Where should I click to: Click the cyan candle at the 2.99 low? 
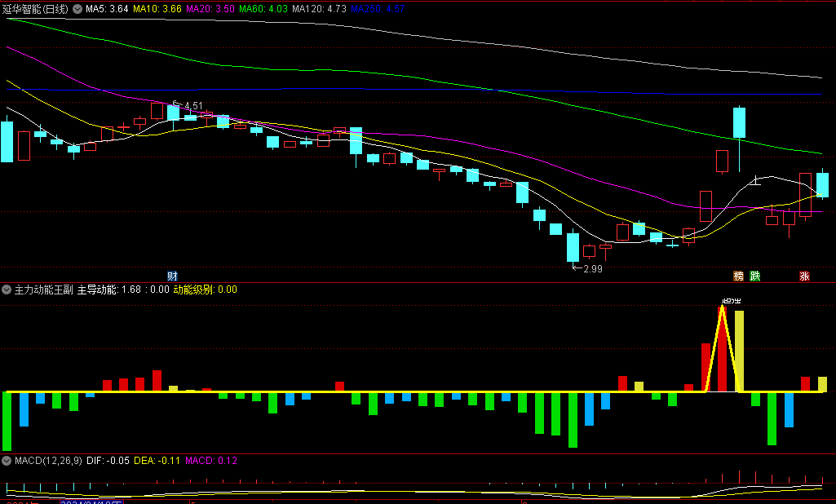coord(573,247)
